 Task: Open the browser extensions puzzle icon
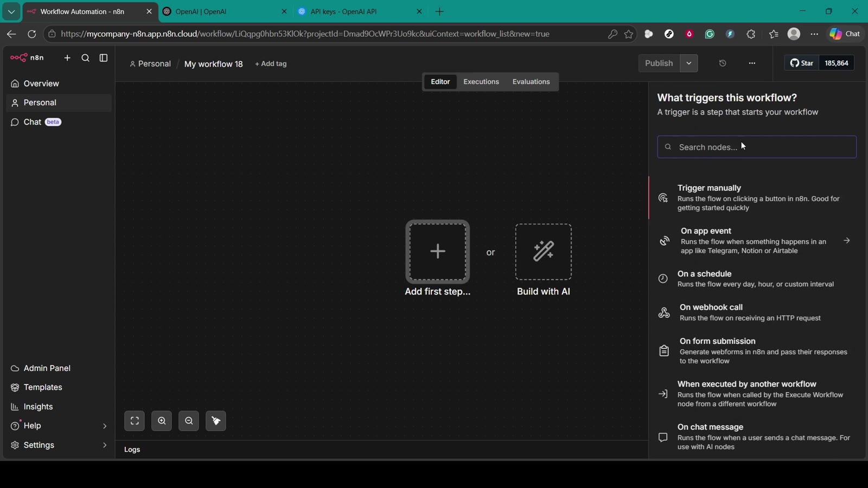pos(751,34)
